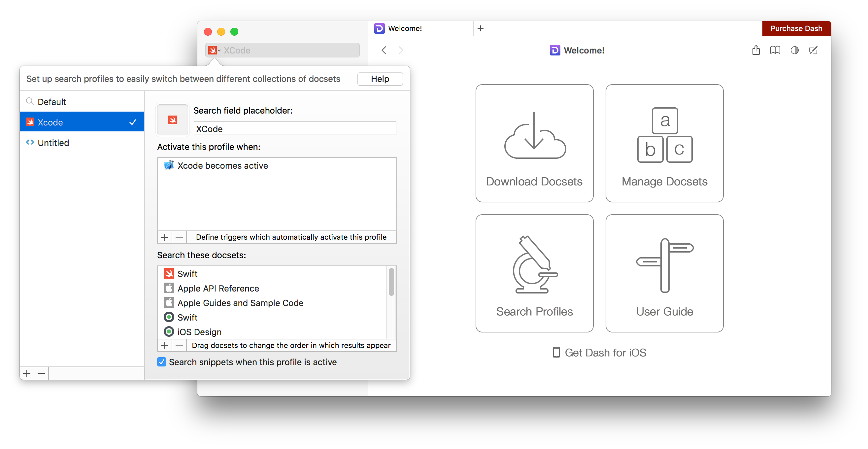Click the Purchase Dash button

tap(796, 28)
